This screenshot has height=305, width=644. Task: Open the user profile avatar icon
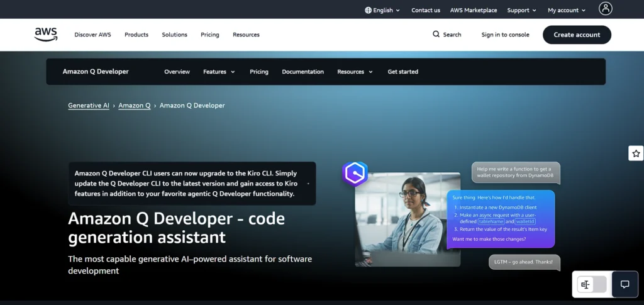coord(606,9)
